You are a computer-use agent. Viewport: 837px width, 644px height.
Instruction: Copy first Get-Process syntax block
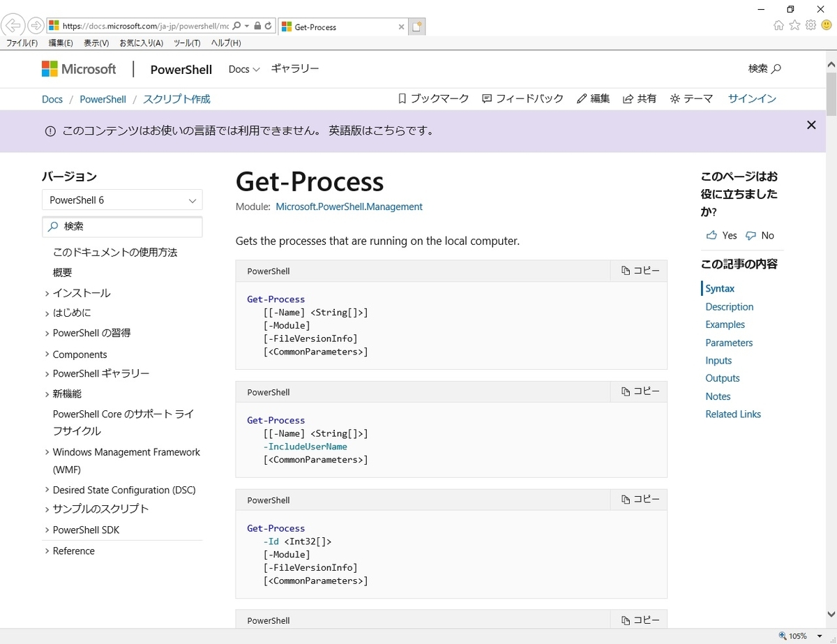click(640, 271)
